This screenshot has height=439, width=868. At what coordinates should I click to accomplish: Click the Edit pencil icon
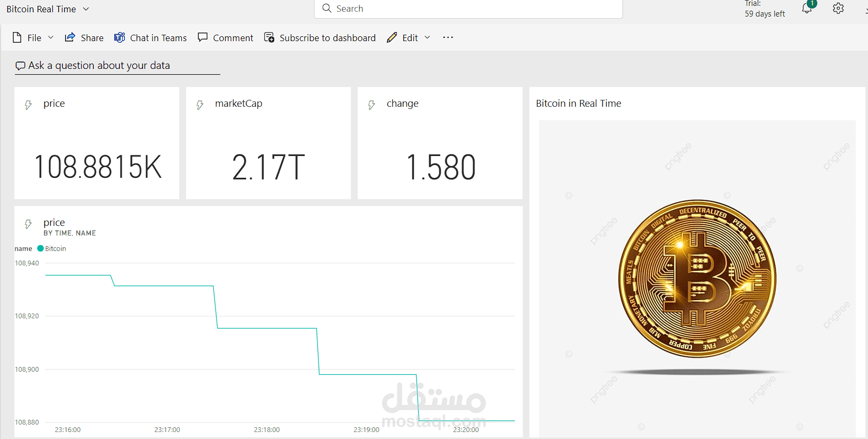pyautogui.click(x=392, y=37)
